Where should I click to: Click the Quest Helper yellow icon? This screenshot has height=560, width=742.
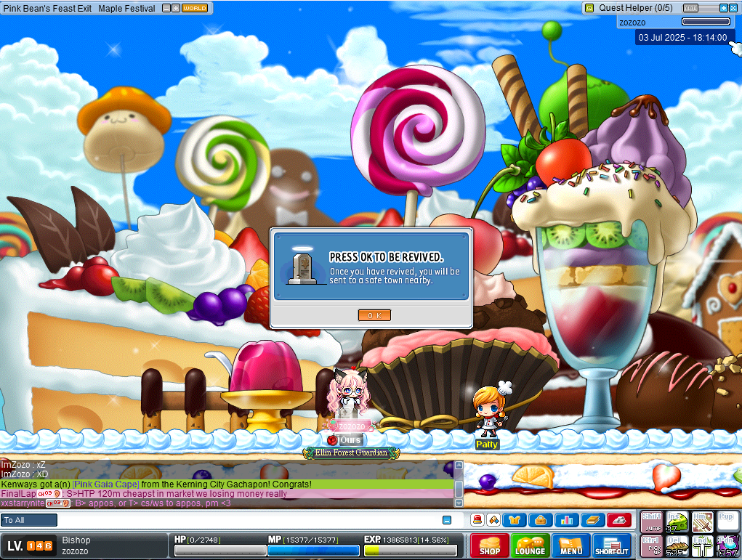pos(589,8)
